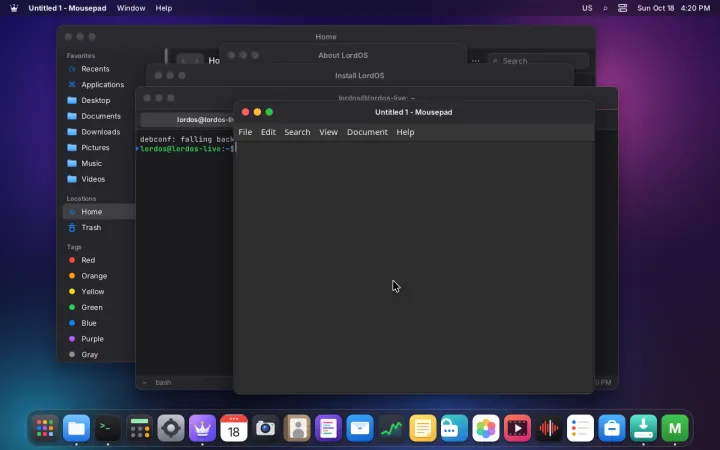Screen dimensions: 720x450
Task: Maximize Mousepad with the green button
Action: 269,112
